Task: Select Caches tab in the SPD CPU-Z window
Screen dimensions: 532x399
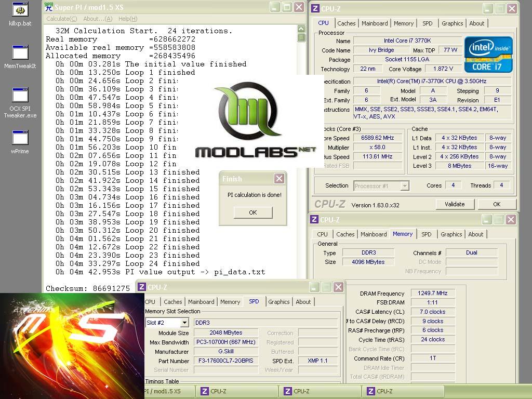Action: (x=172, y=302)
